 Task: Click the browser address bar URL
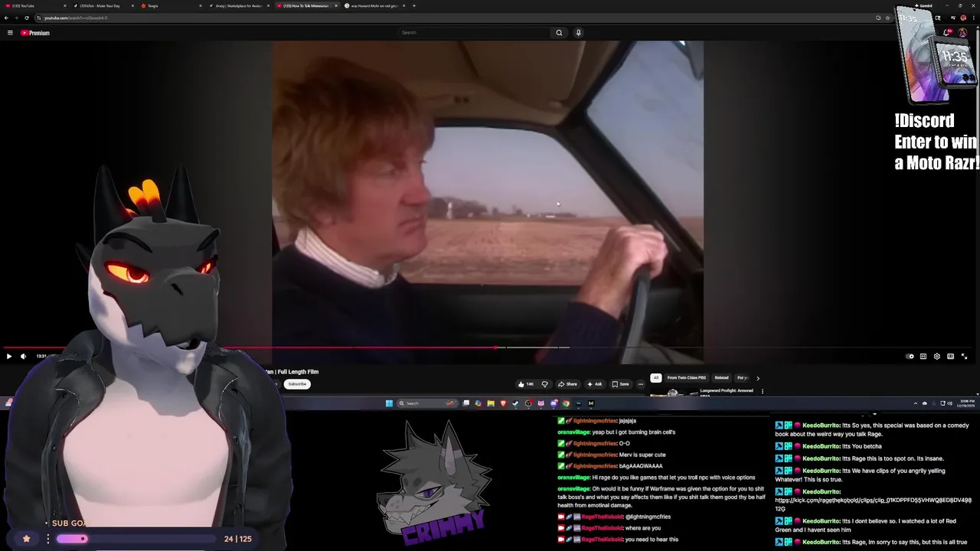point(76,18)
